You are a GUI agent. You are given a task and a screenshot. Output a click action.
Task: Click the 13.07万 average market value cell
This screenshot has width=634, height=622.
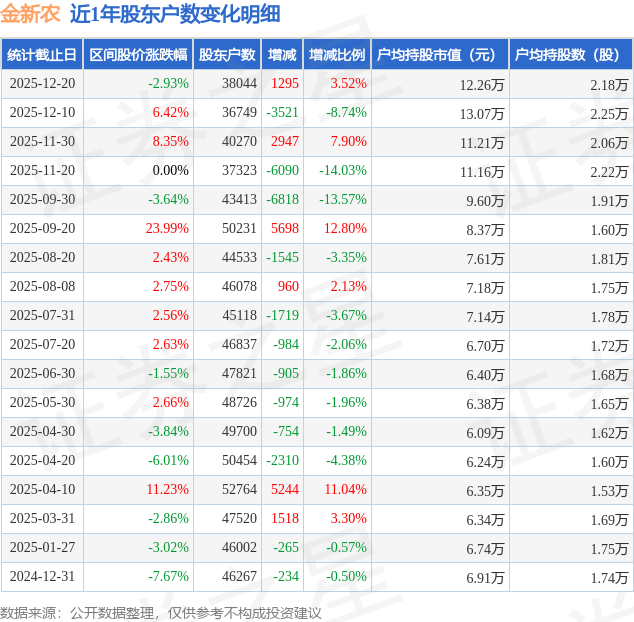481,113
